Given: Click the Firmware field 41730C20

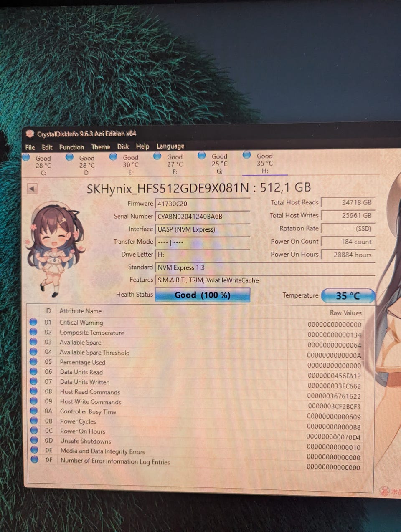Looking at the screenshot, I should click(203, 204).
